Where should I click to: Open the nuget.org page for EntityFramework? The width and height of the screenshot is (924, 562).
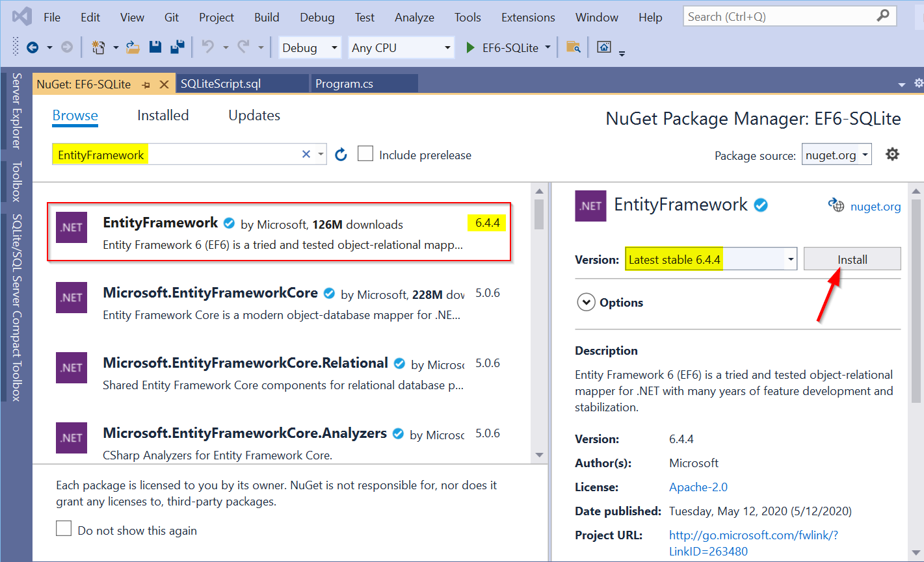coord(875,206)
